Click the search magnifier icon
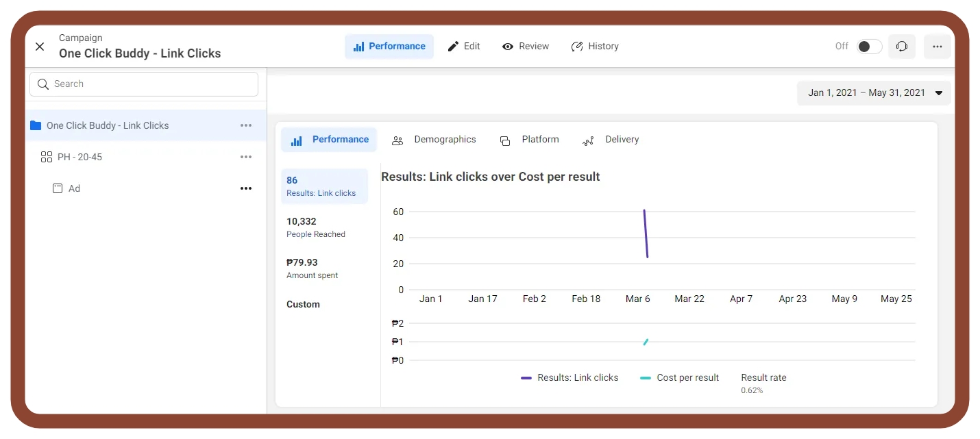This screenshot has width=980, height=439. 43,84
